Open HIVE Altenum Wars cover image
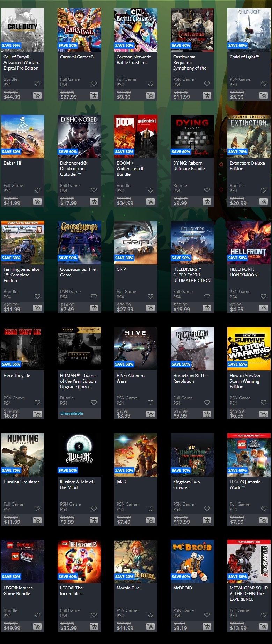The image size is (272, 644). coord(136,349)
